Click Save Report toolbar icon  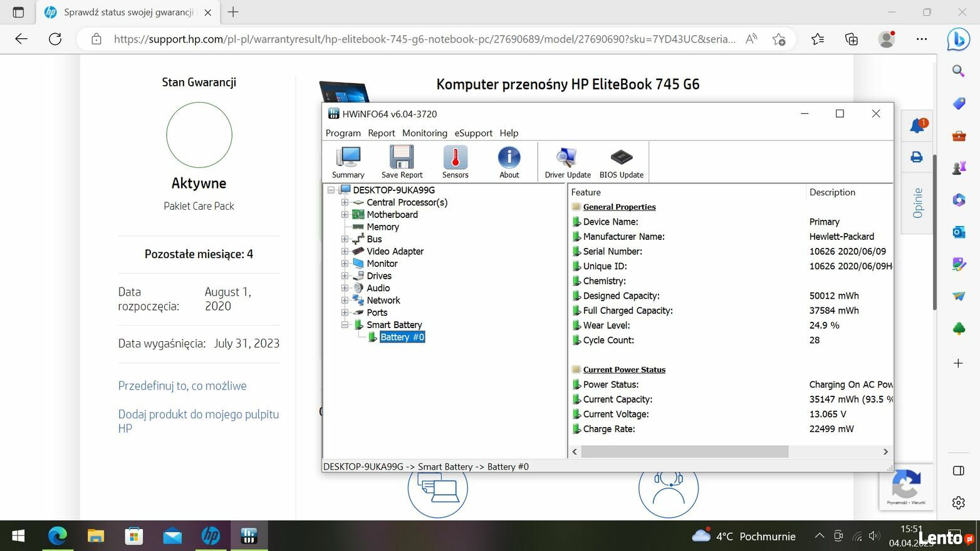(x=402, y=162)
